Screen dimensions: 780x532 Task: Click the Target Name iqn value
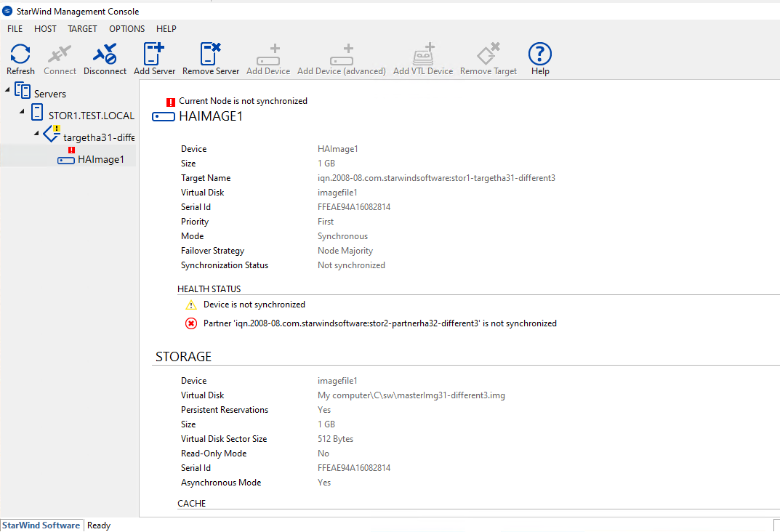pos(436,178)
